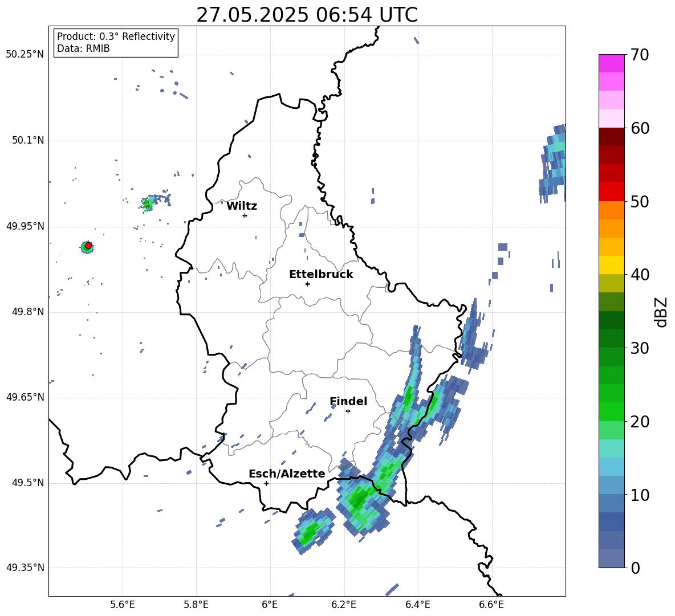Select the Findel station label
The width and height of the screenshot is (675, 616).
click(x=348, y=401)
